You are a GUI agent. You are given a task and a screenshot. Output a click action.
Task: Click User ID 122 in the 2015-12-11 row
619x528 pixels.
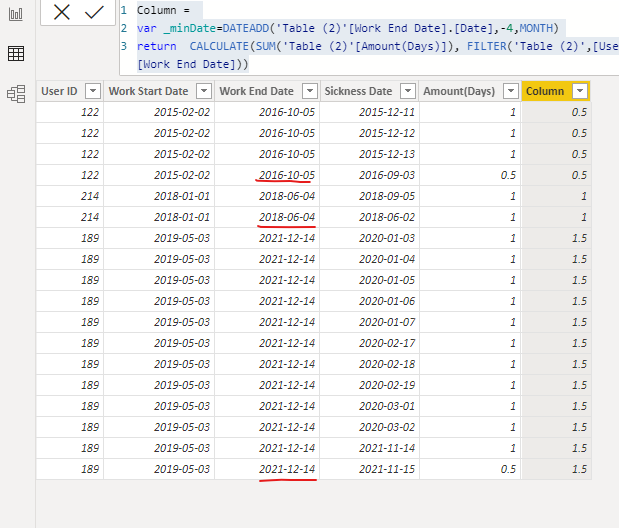pyautogui.click(x=70, y=112)
